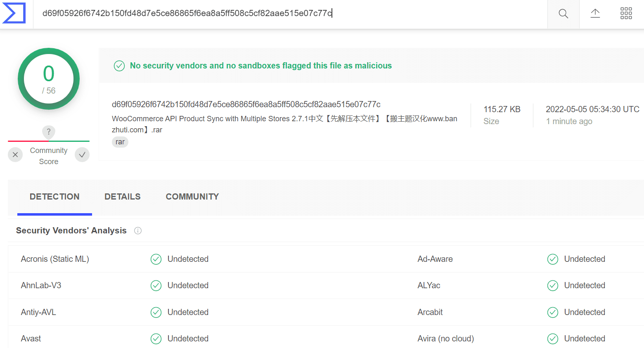Click info icon beside Security Vendors' Analysis
This screenshot has height=348, width=644.
pyautogui.click(x=138, y=231)
